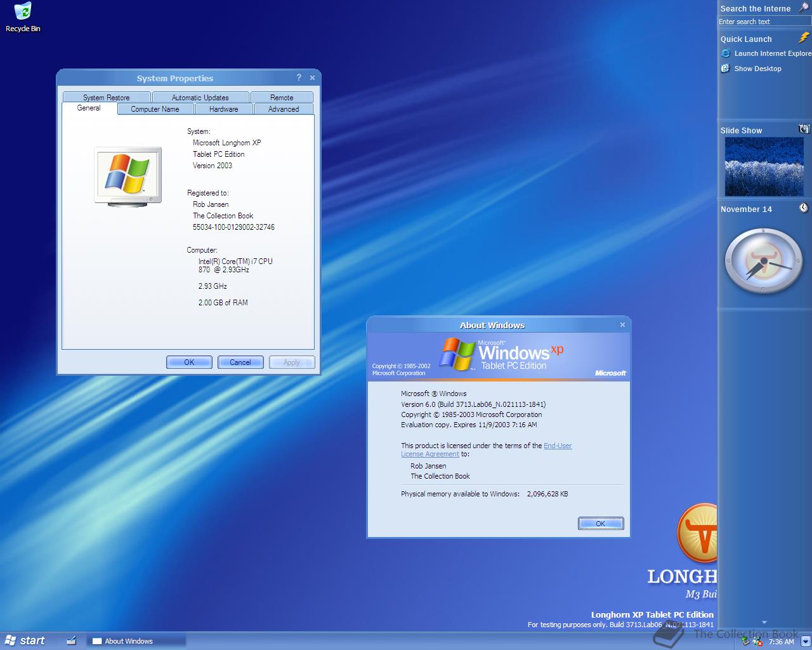Click the Evaluation copy expiry line
The height and width of the screenshot is (650, 812).
[469, 425]
